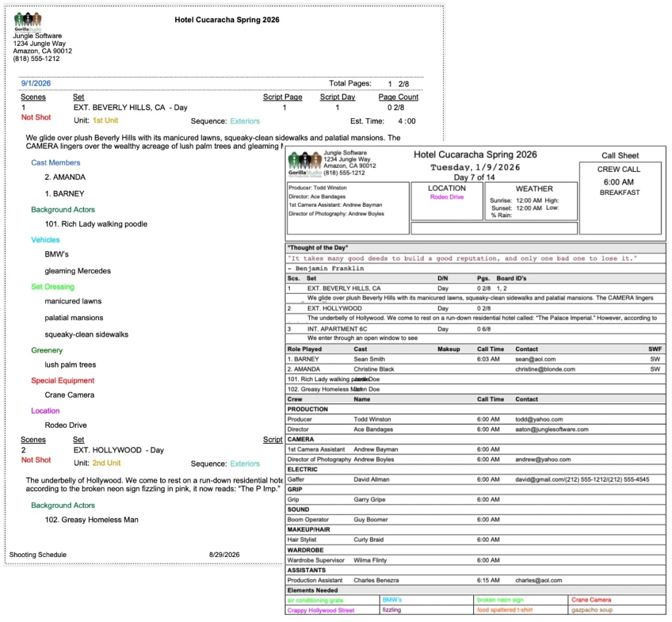672x622 pixels.
Task: Select the lush palm trees entry
Action: (x=70, y=365)
